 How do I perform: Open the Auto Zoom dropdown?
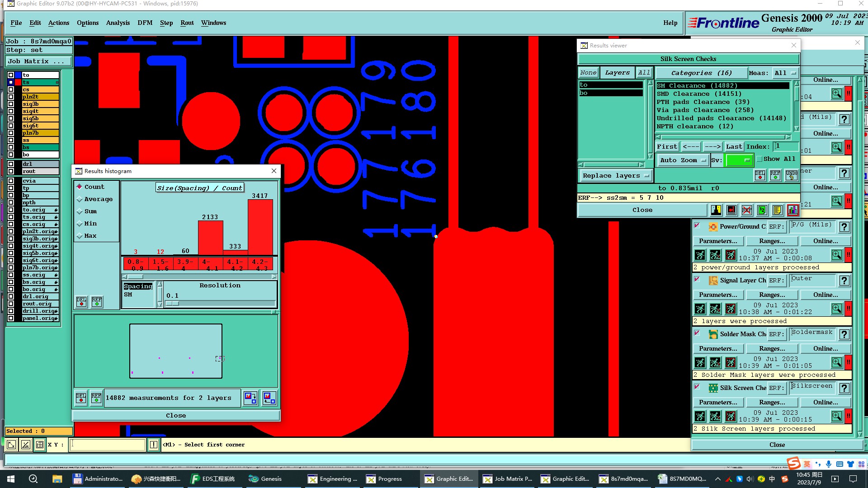pos(682,160)
